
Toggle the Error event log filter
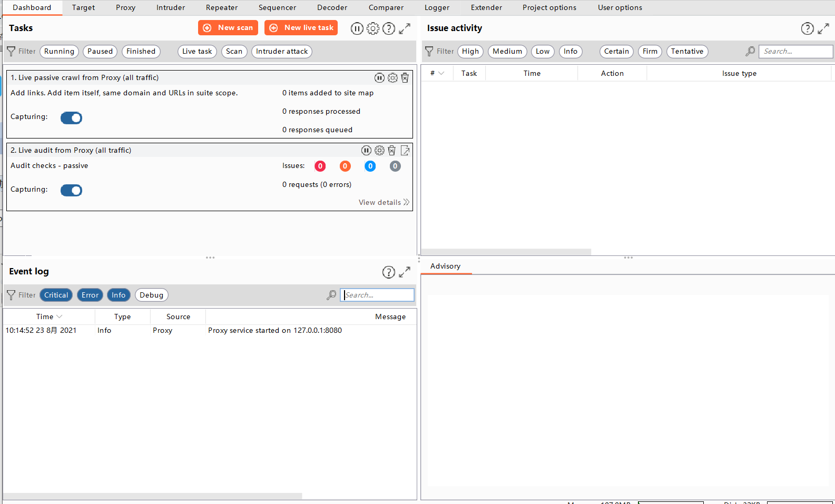click(x=90, y=295)
